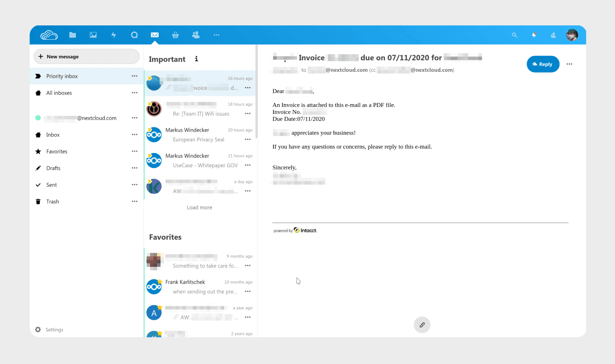Image resolution: width=615 pixels, height=364 pixels.
Task: Open Mail Settings via the gear icon
Action: coord(38,330)
